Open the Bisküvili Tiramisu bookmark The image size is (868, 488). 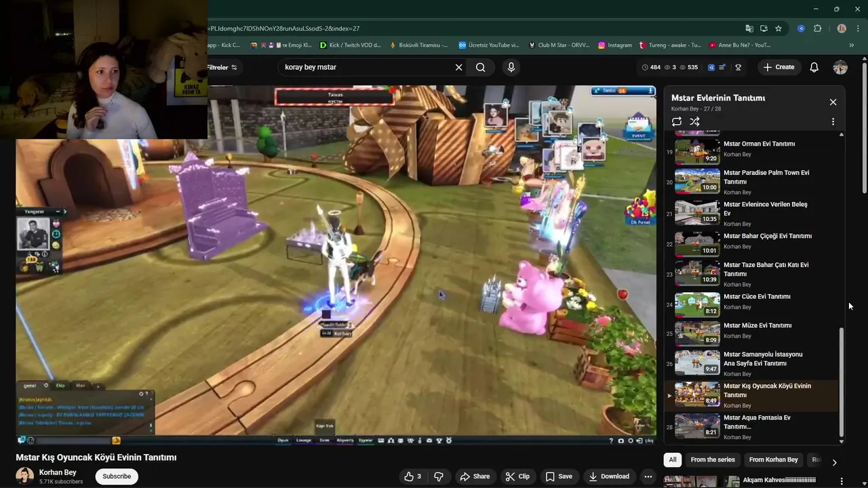[418, 45]
